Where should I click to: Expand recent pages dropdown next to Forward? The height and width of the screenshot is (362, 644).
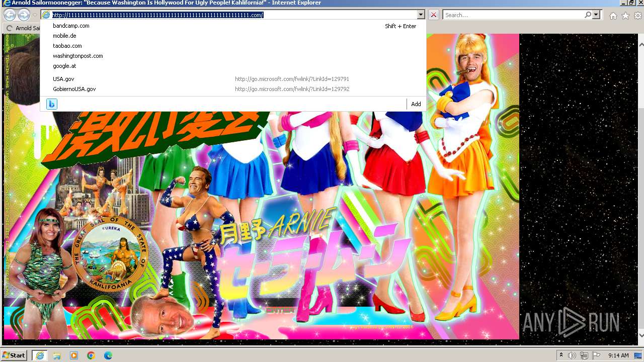pos(35,15)
